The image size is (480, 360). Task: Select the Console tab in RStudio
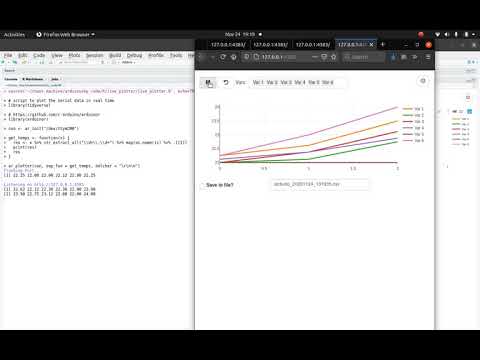click(11, 79)
